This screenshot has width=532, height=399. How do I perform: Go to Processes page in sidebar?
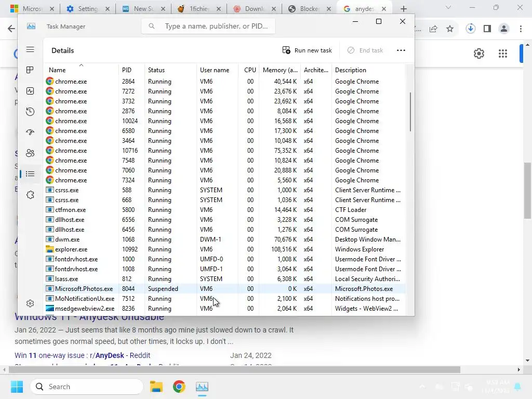point(30,70)
